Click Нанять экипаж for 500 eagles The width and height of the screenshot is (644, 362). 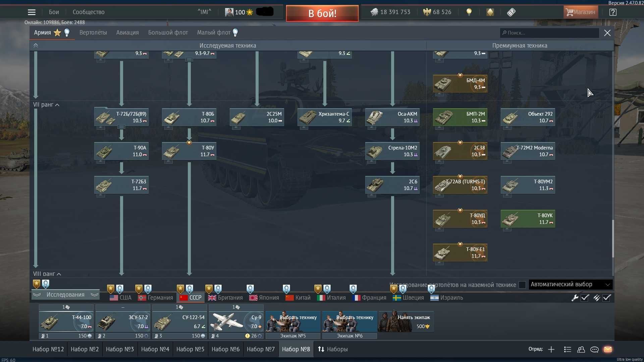(x=406, y=322)
